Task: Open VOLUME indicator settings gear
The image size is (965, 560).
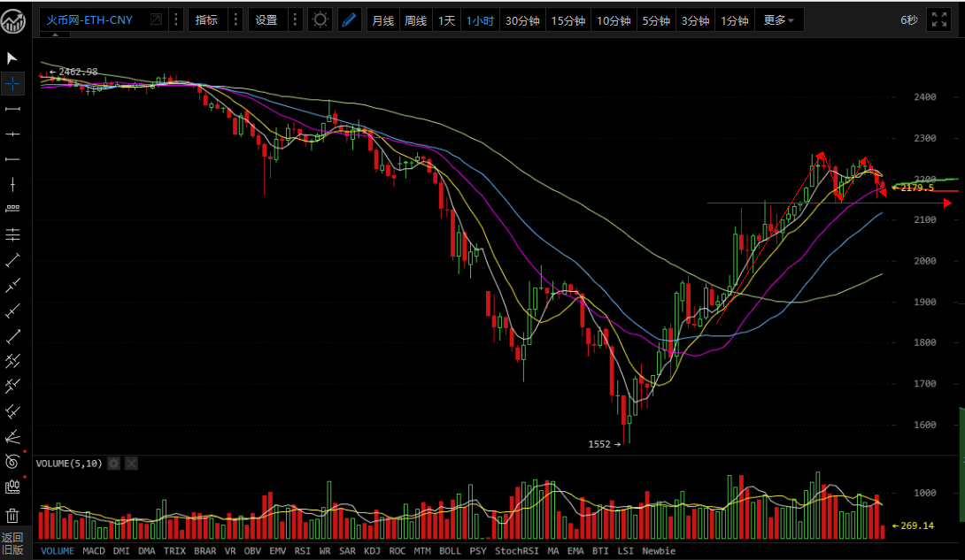Action: click(113, 463)
